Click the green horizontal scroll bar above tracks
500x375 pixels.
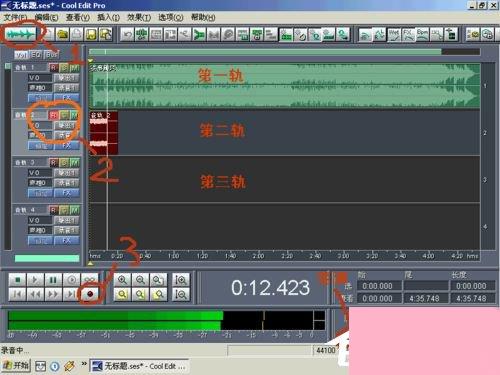(x=265, y=52)
